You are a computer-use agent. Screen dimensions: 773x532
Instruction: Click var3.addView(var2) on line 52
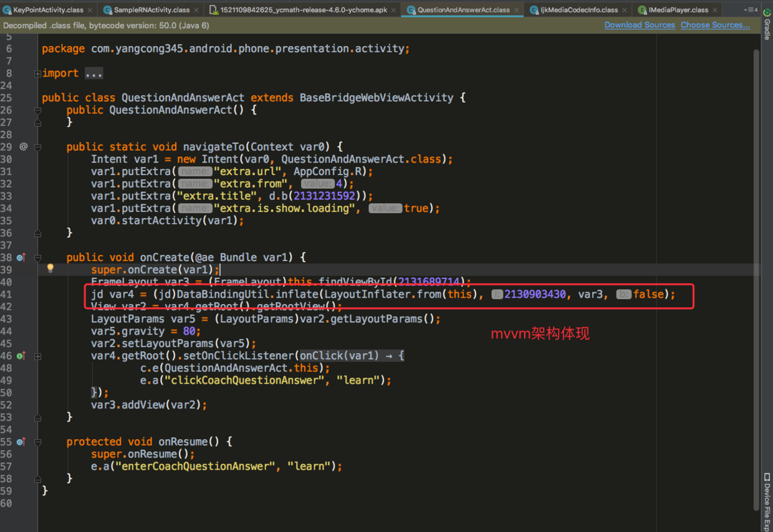pos(149,405)
